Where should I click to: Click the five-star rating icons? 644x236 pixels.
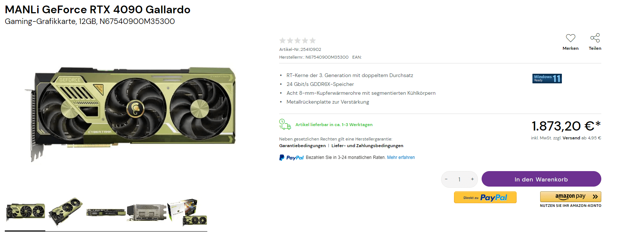pyautogui.click(x=298, y=41)
